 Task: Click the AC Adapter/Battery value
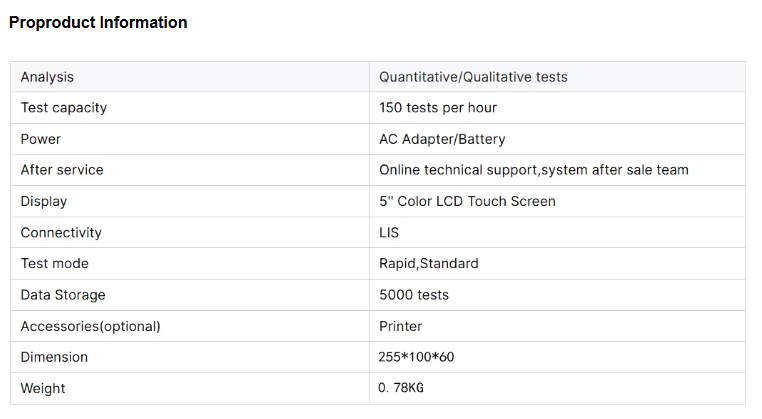pyautogui.click(x=442, y=139)
